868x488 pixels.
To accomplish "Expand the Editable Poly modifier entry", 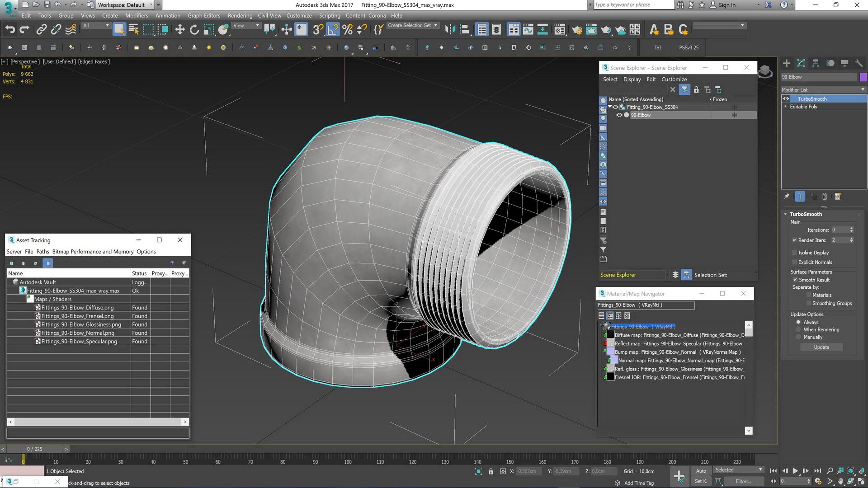I will (786, 107).
